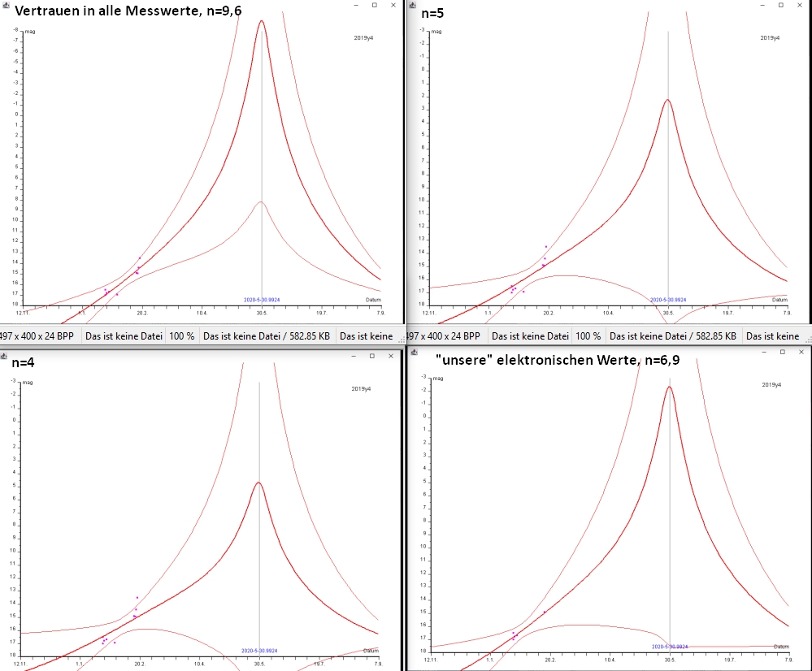Click the window icon of the n=5 chart
The height and width of the screenshot is (671, 812).
[411, 5]
